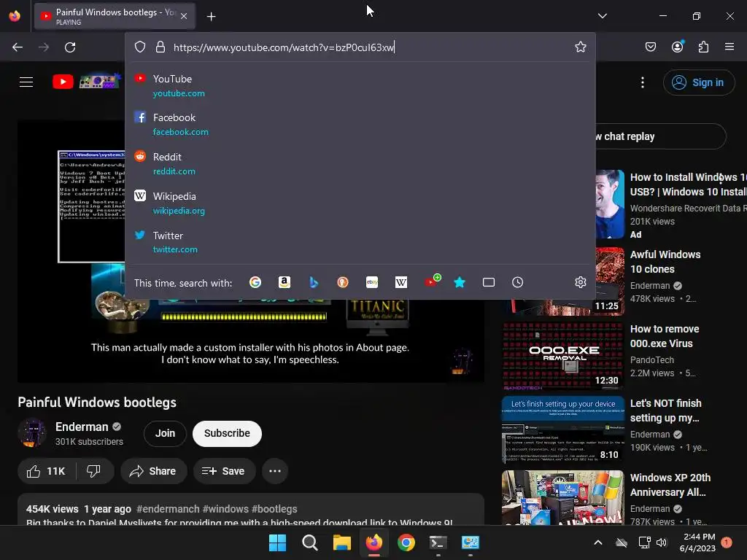Open YouTube guide hamburger menu
The image size is (747, 560).
click(x=26, y=82)
